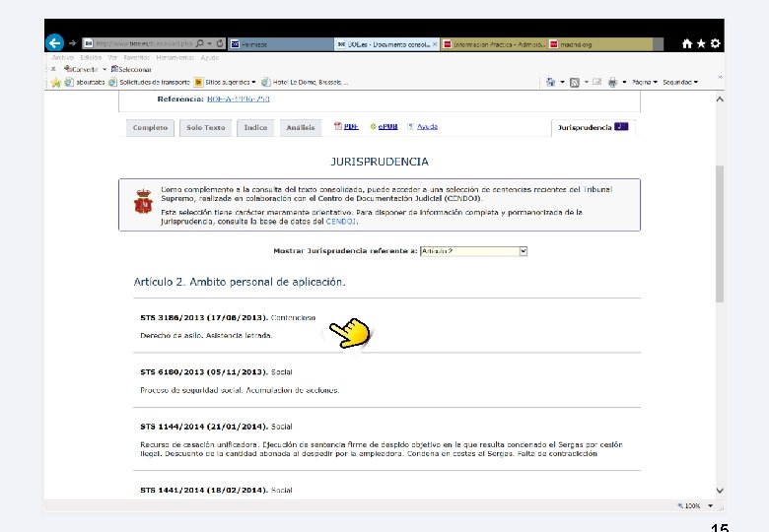Viewport: 769px width, 532px height.
Task: Click the 100% zoom level indicator
Action: [689, 506]
